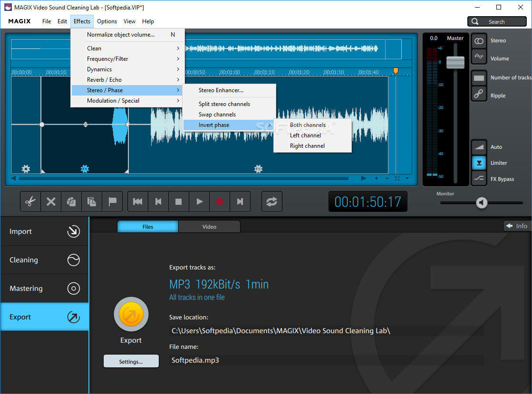Select Swap channels
This screenshot has width=532, height=394.
(229, 115)
